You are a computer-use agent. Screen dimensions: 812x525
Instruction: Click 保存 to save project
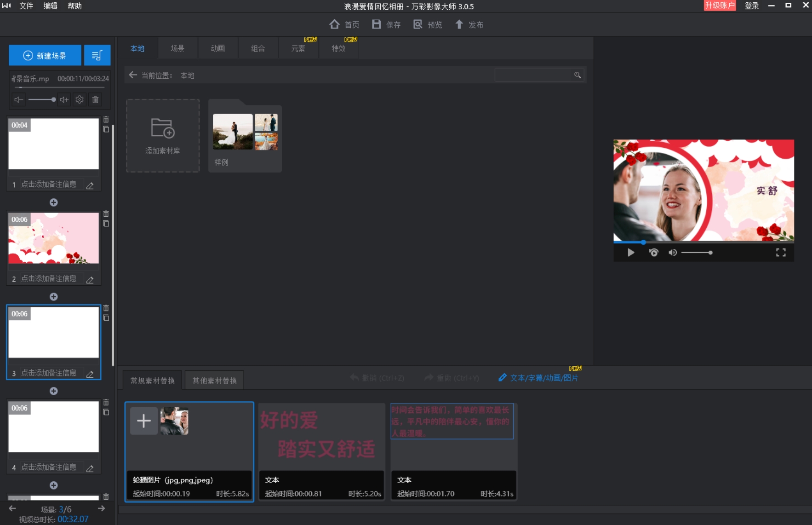[386, 24]
